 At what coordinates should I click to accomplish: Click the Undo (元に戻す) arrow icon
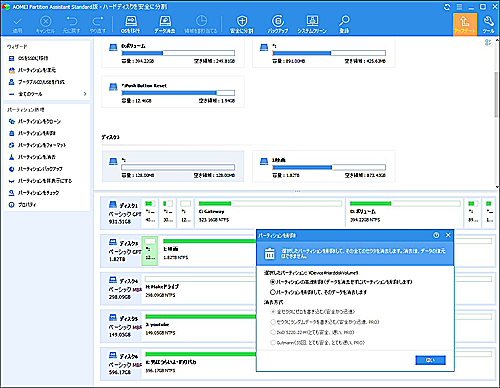click(x=71, y=21)
